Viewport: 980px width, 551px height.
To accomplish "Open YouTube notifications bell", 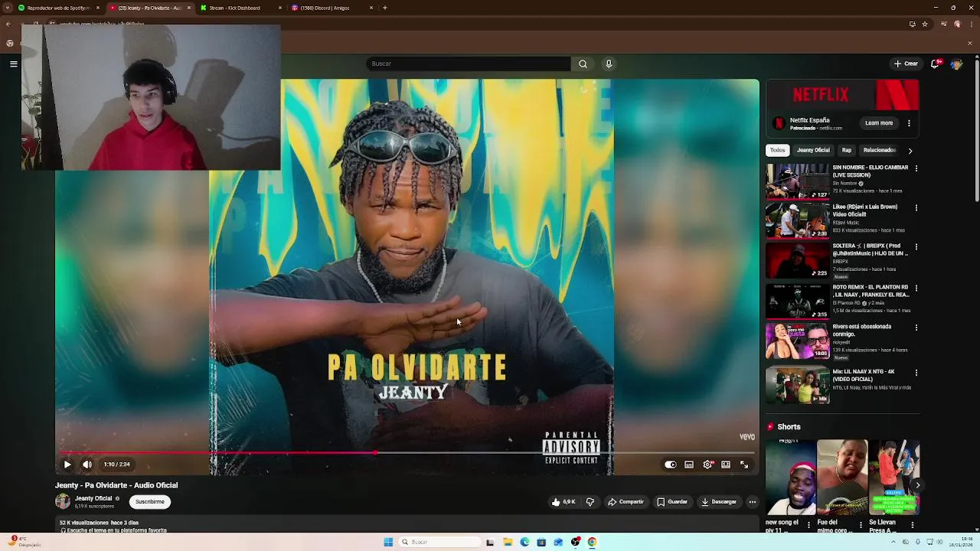I will [935, 64].
